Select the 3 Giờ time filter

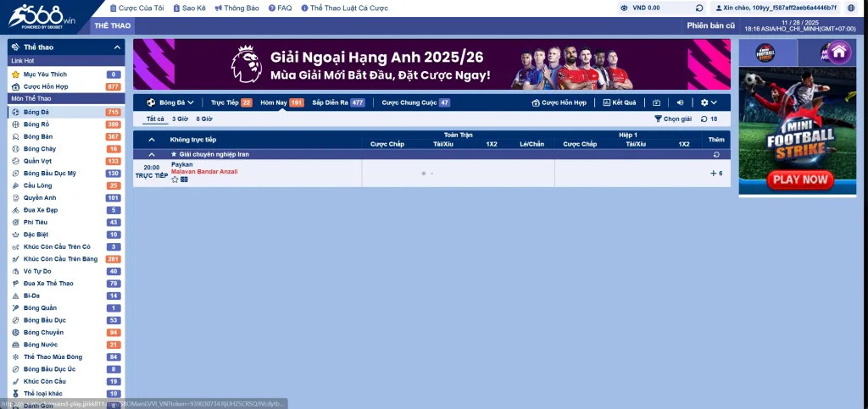coord(180,119)
